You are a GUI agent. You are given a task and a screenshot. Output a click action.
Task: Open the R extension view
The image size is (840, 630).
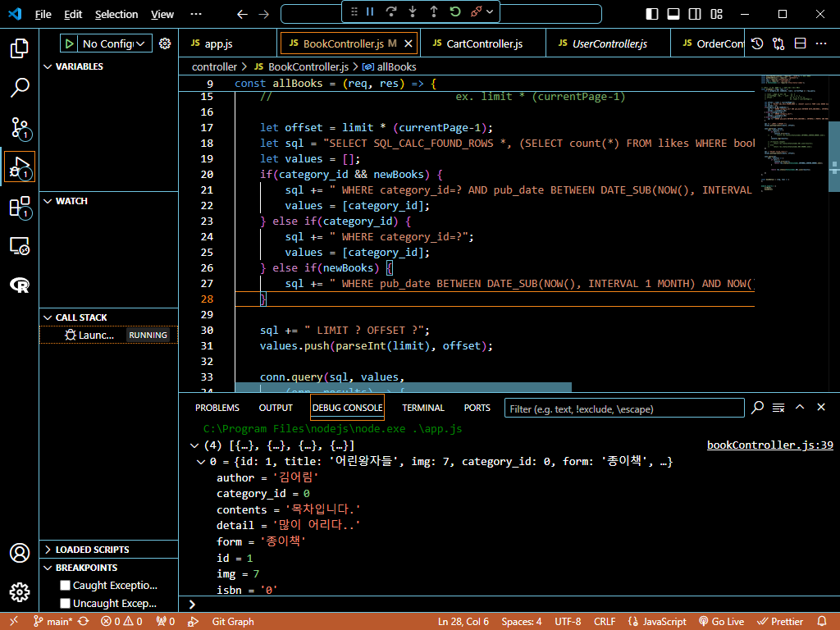[x=20, y=285]
